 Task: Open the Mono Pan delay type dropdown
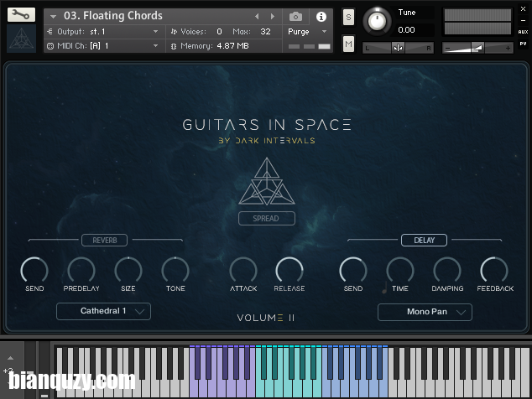coord(425,312)
